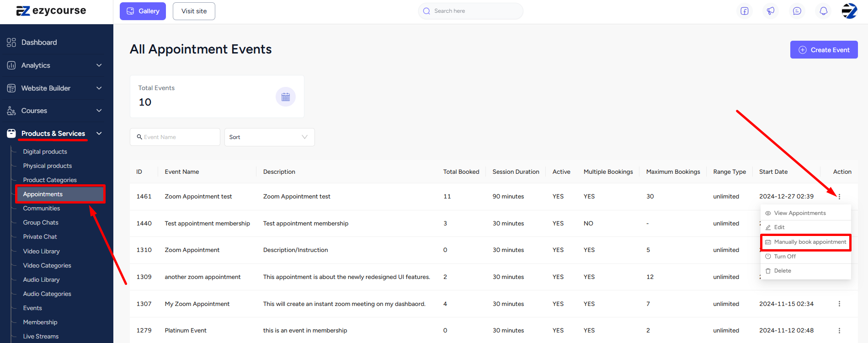This screenshot has width=868, height=343.
Task: Open Audio Library in sidebar
Action: pyautogui.click(x=42, y=280)
